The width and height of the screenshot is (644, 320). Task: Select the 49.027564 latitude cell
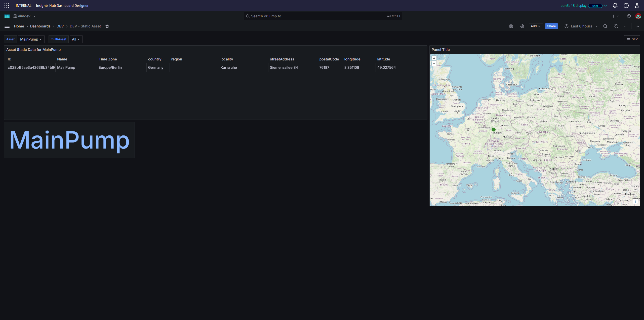click(400, 67)
